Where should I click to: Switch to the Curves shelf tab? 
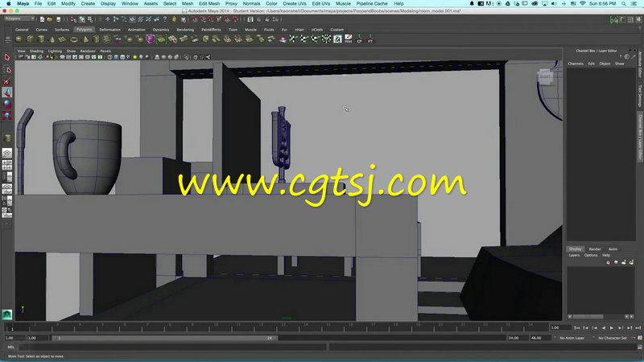coord(42,30)
